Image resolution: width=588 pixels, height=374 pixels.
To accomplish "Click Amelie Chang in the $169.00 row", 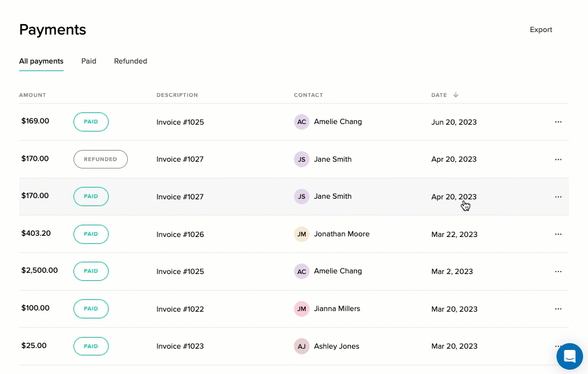I will [338, 122].
